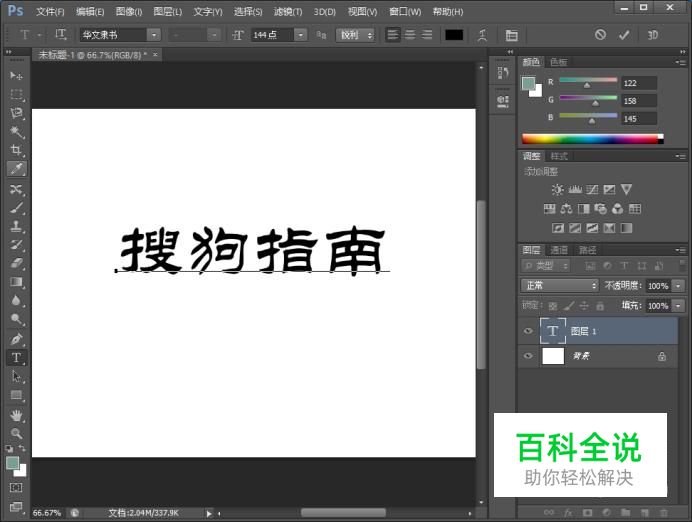The width and height of the screenshot is (692, 522).
Task: Select the Eraser tool
Action: tap(16, 263)
